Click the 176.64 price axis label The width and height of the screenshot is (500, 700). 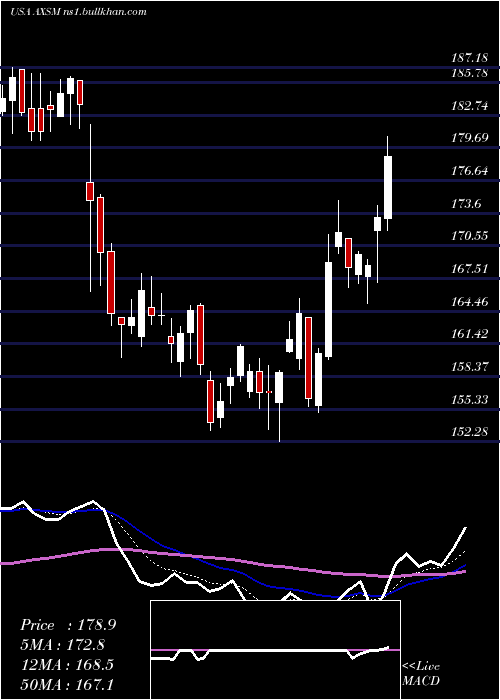coord(469,171)
